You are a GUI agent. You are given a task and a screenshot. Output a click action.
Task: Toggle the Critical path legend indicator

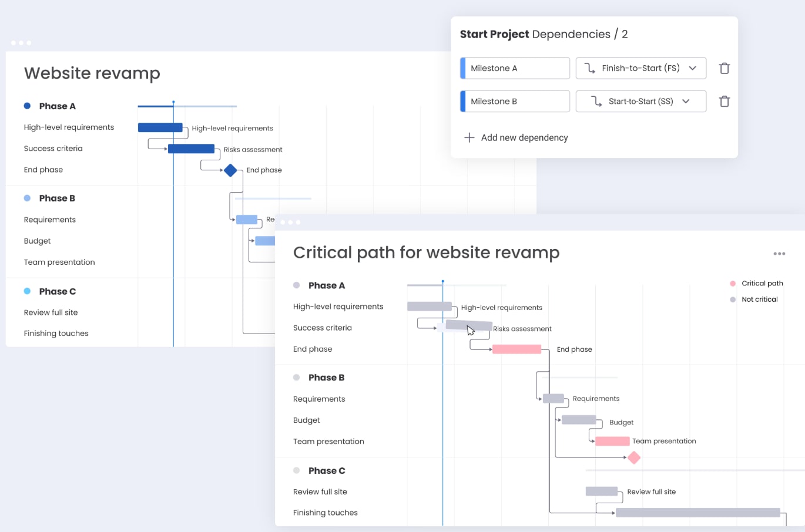tap(732, 283)
